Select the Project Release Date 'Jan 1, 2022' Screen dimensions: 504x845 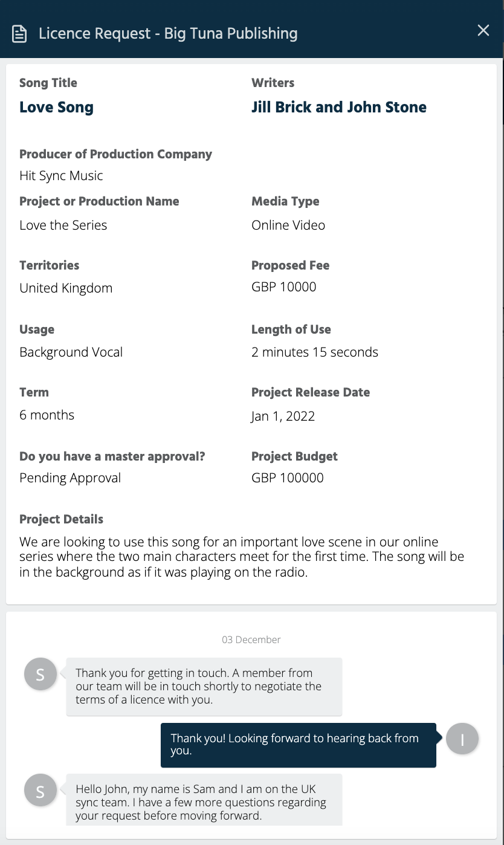282,416
